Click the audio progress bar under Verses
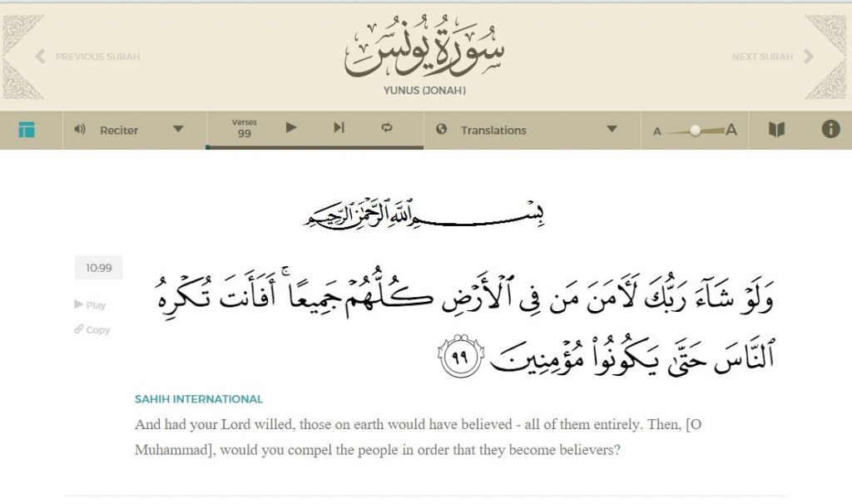The image size is (852, 504). 314,147
